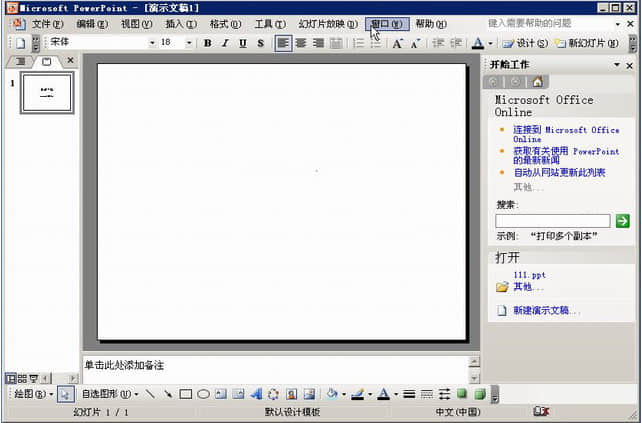Expand the 宋体 font name dropdown
Image resolution: width=642 pixels, height=423 pixels.
(152, 43)
